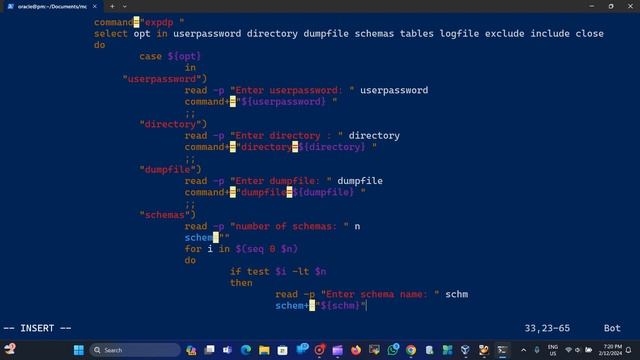
Task: Open the notifications bell icon
Action: (629, 350)
